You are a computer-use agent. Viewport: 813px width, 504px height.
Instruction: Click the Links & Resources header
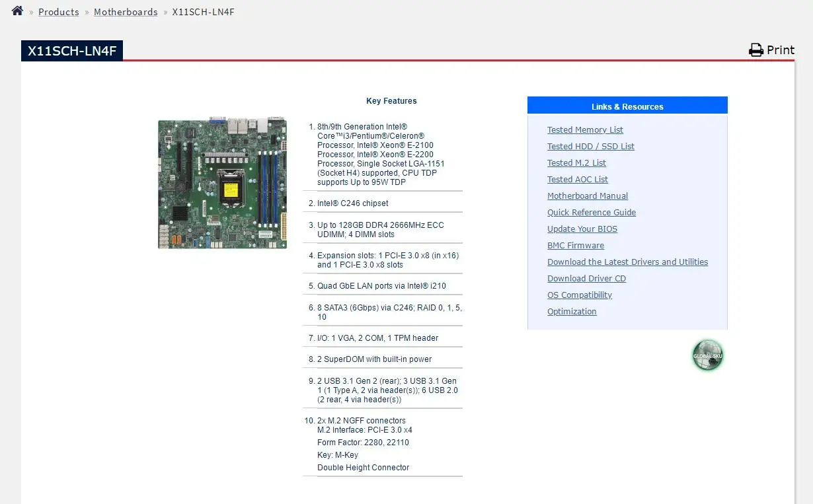pos(627,106)
